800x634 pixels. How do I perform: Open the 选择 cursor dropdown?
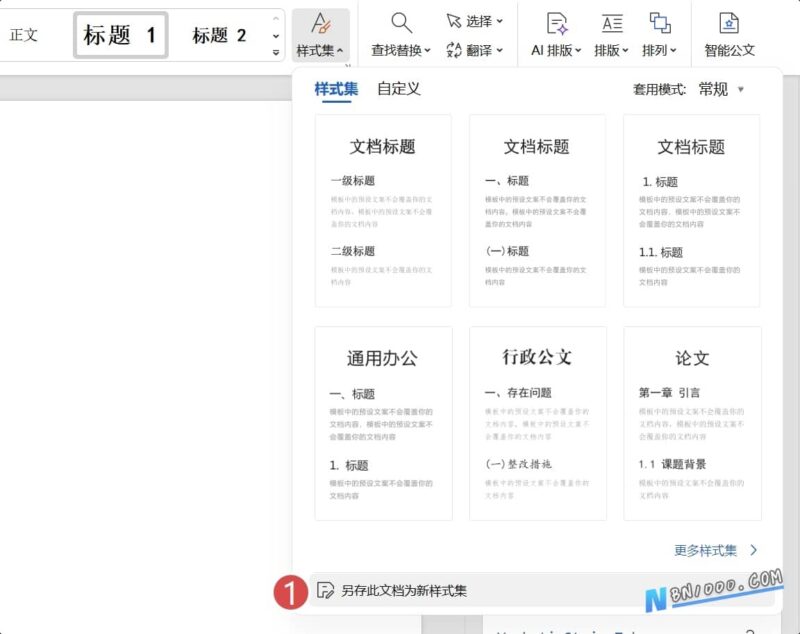(x=474, y=21)
